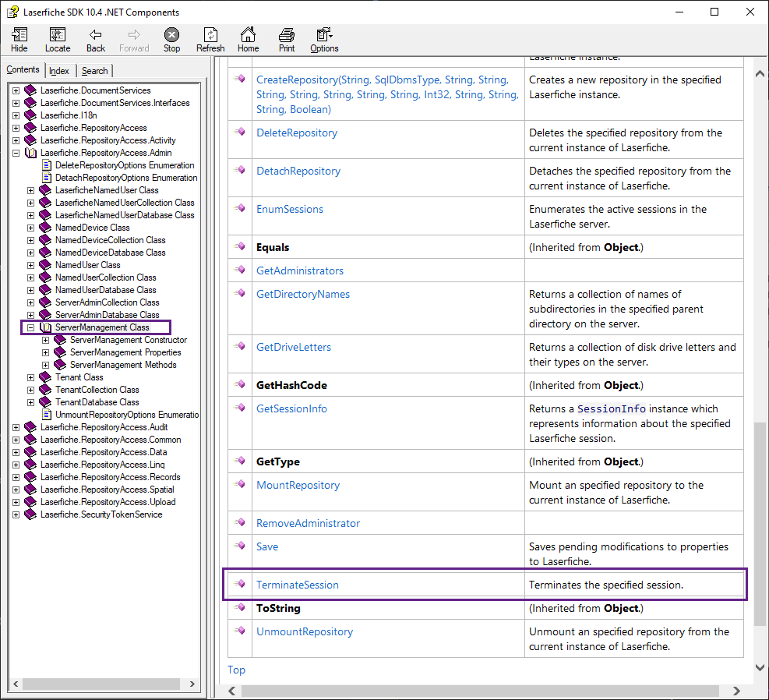Click page icon of DeleteRepositoryOptions Enumeration

47,165
